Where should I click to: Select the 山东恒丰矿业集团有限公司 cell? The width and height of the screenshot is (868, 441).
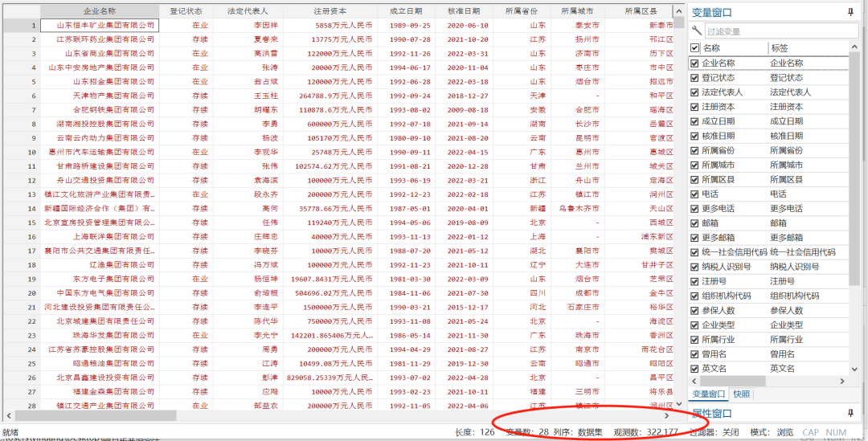[100, 26]
